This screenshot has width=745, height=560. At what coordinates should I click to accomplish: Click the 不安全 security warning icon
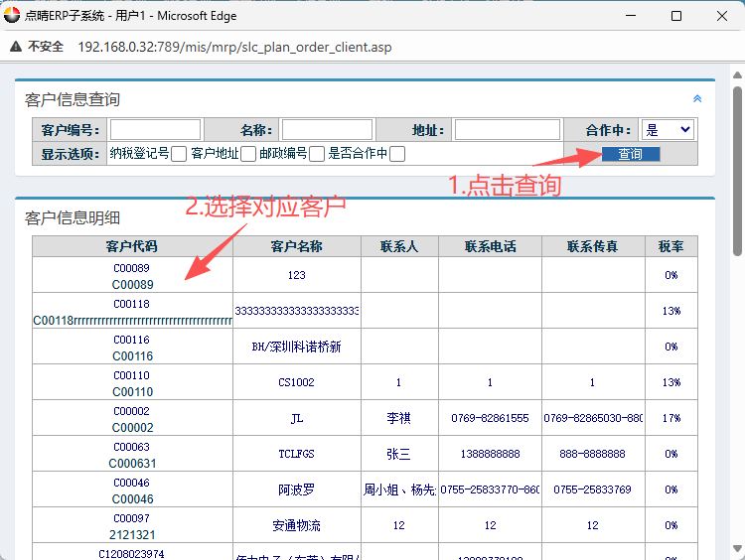pyautogui.click(x=16, y=47)
